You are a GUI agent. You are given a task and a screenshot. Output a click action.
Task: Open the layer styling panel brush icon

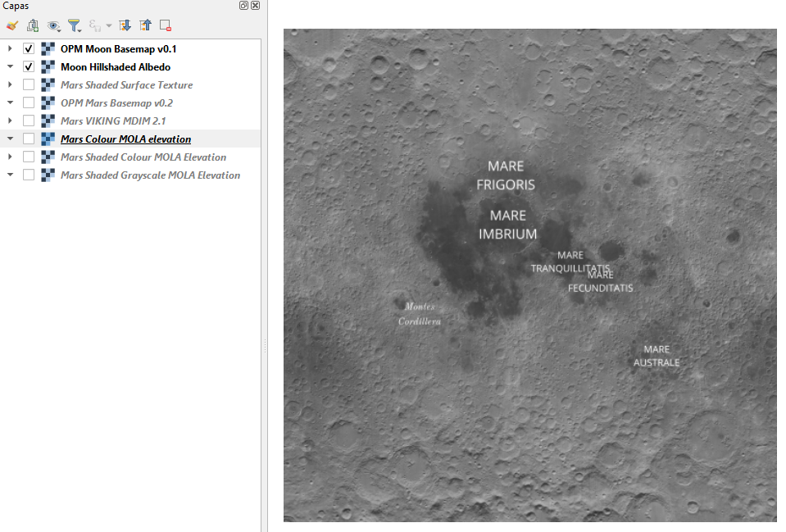pyautogui.click(x=11, y=25)
